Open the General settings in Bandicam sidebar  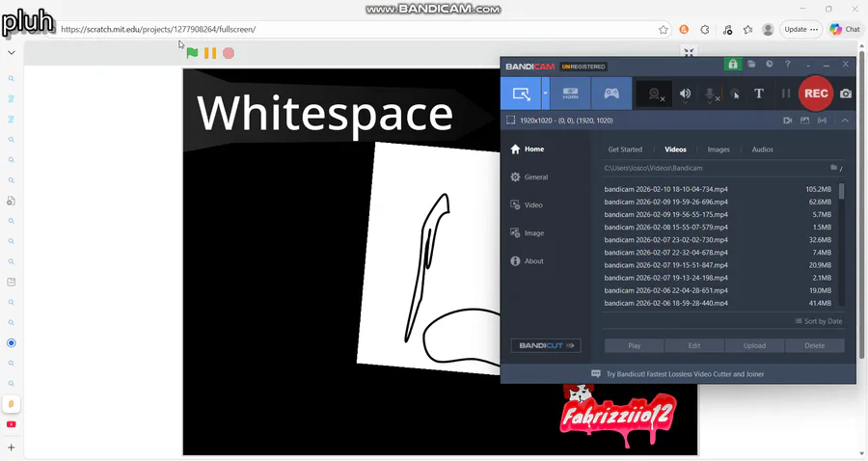coord(529,177)
